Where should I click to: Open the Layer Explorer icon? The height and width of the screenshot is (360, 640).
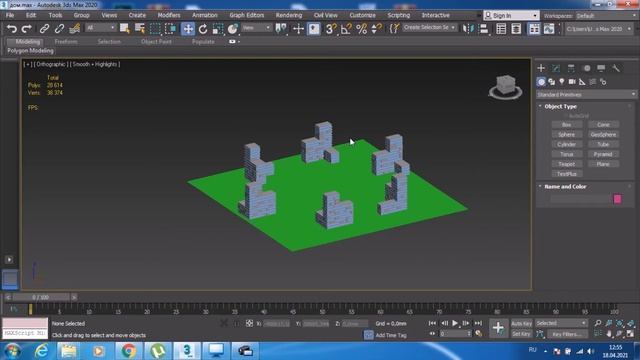[x=516, y=29]
